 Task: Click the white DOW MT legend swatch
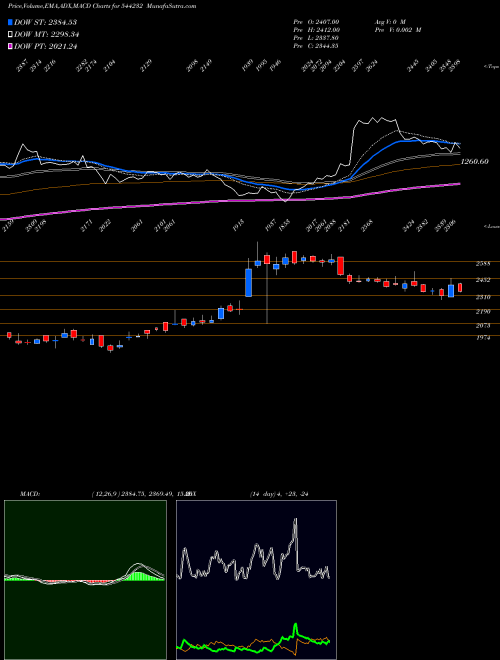click(10, 35)
